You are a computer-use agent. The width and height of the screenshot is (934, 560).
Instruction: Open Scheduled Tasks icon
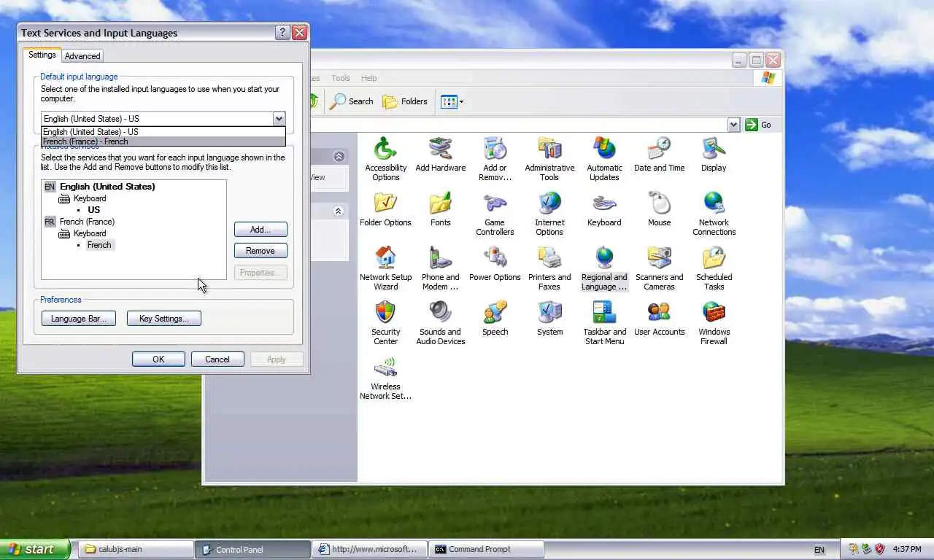click(x=714, y=268)
